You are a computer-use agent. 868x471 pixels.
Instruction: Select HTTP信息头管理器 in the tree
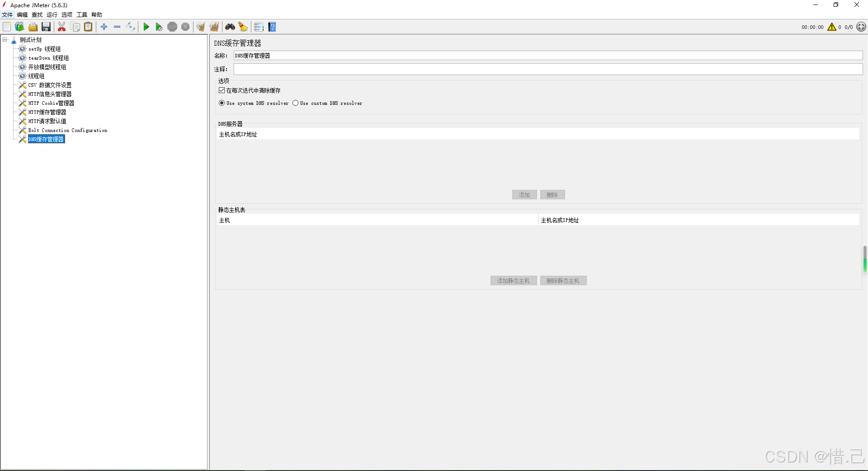tap(50, 94)
